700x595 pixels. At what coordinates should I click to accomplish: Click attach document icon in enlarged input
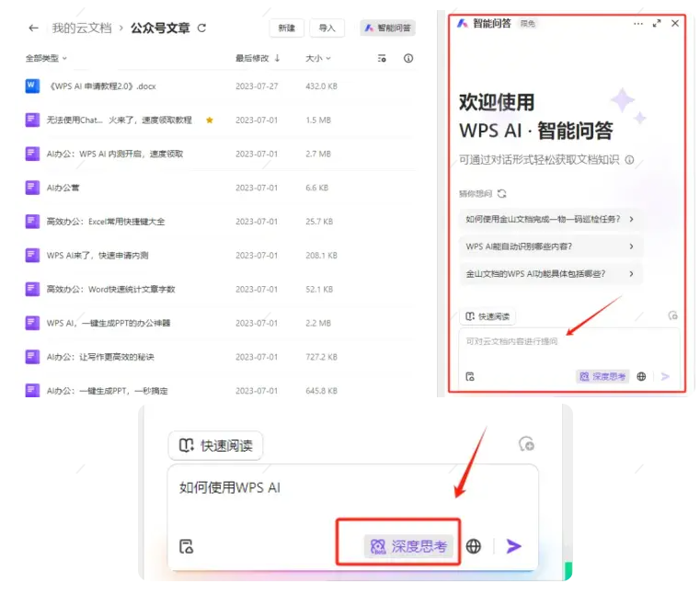(186, 546)
